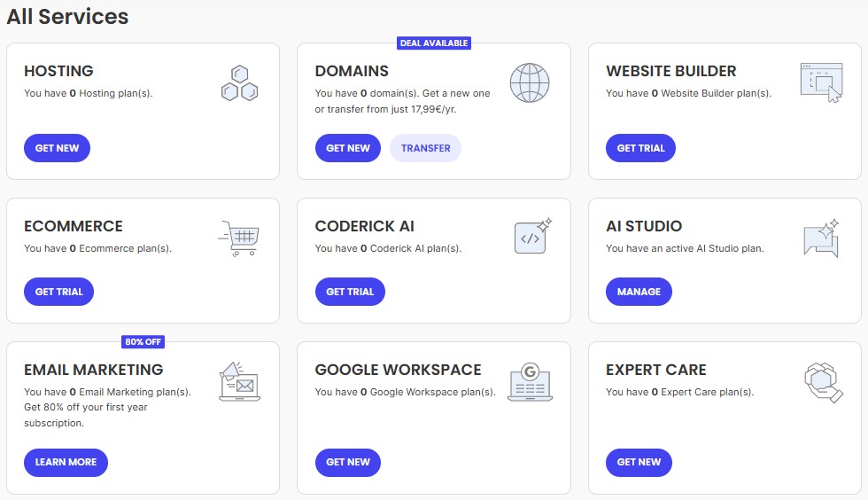Click the Hosting hexagons icon
Image resolution: width=868 pixels, height=500 pixels.
[x=240, y=83]
